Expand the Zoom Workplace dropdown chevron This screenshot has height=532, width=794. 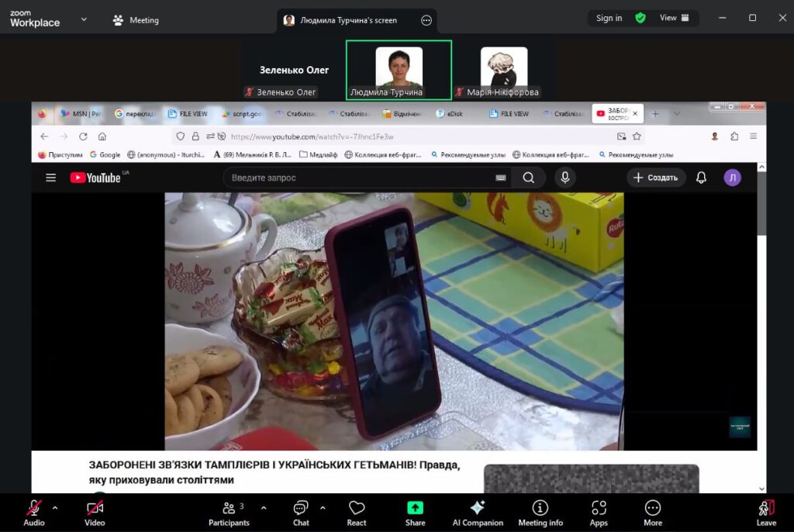pos(84,19)
